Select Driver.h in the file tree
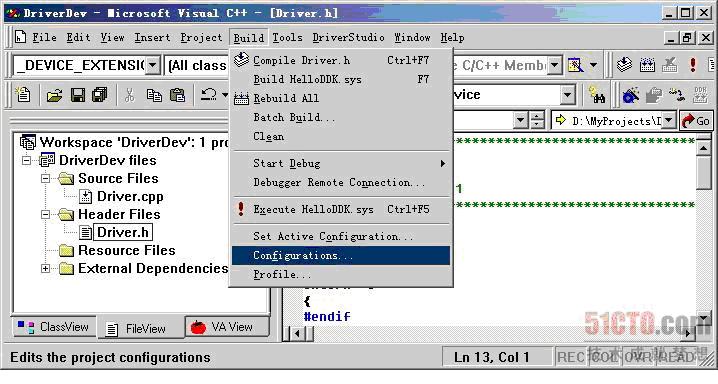Image resolution: width=718 pixels, height=384 pixels. click(123, 233)
